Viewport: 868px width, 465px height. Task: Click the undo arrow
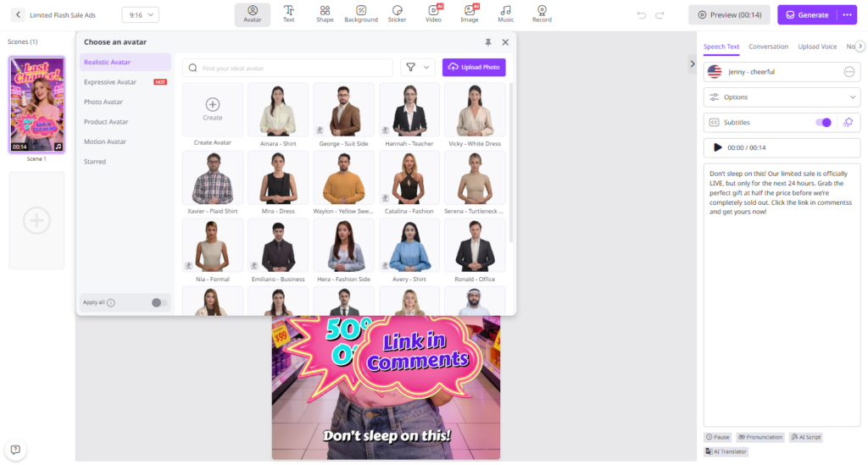point(642,15)
